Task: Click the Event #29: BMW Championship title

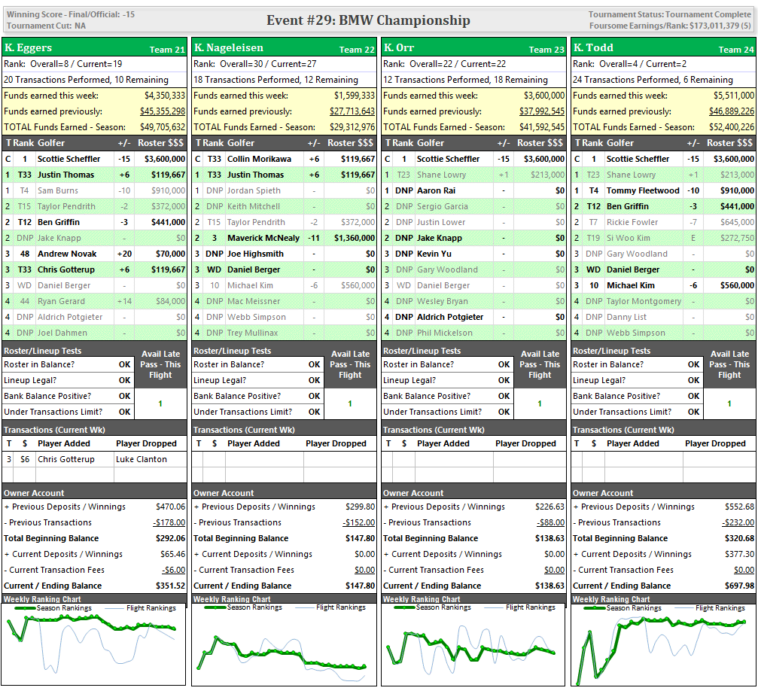Action: (x=368, y=20)
